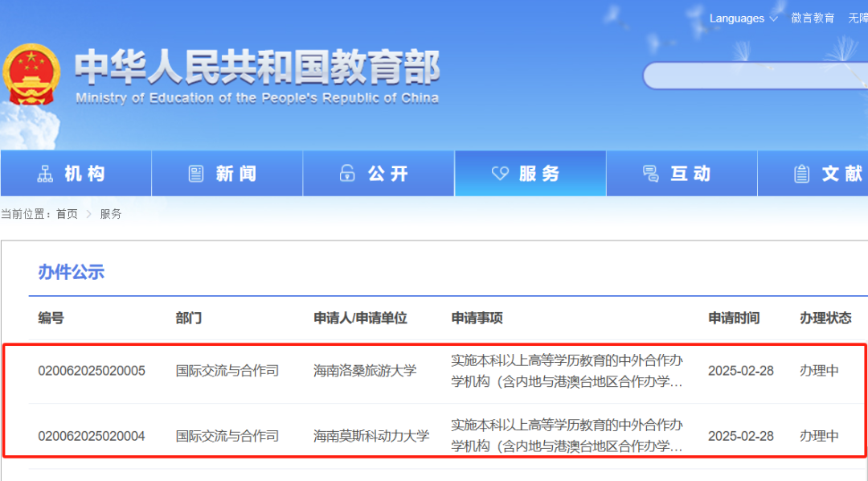Select applicant 海南洛桑旅游大学
The height and width of the screenshot is (481, 868).
(x=365, y=371)
